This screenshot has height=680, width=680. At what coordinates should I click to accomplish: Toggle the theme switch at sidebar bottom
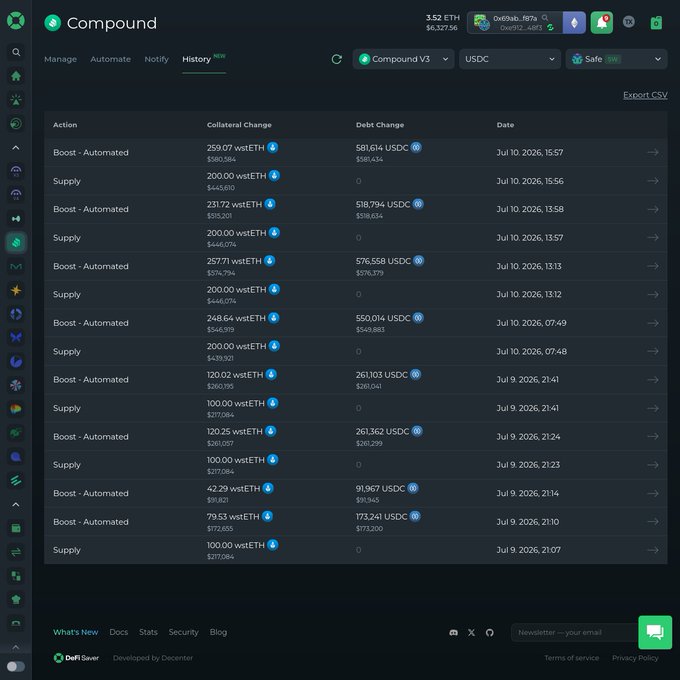point(16,666)
